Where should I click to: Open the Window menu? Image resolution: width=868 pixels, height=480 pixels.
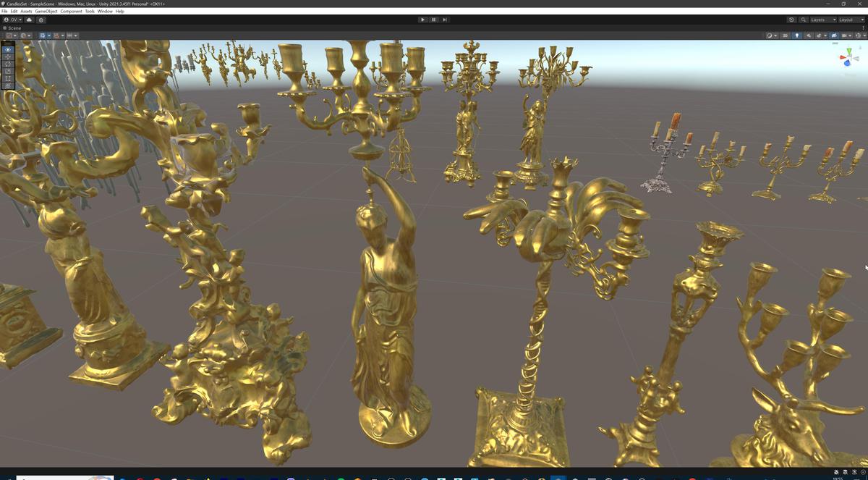(105, 11)
